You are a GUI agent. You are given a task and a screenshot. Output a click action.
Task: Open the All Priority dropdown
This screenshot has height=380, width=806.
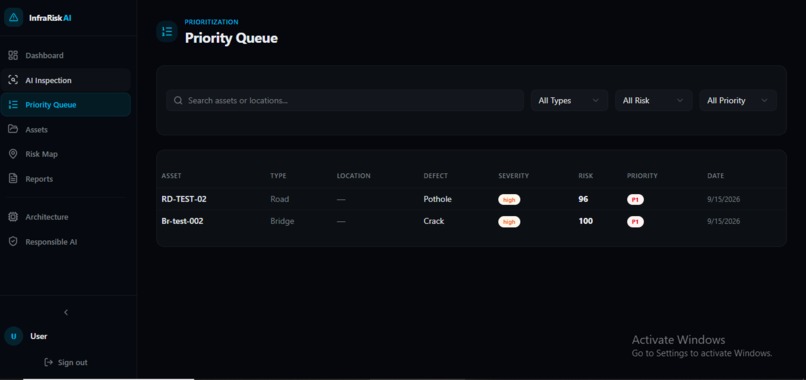pyautogui.click(x=738, y=101)
